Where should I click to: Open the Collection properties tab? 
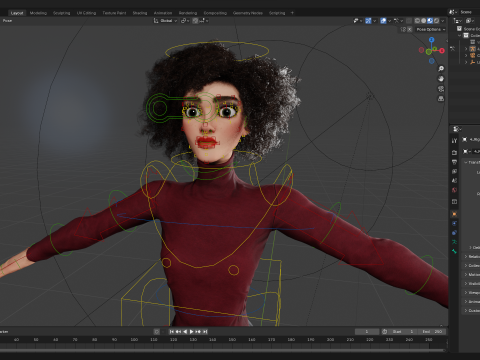click(x=454, y=202)
